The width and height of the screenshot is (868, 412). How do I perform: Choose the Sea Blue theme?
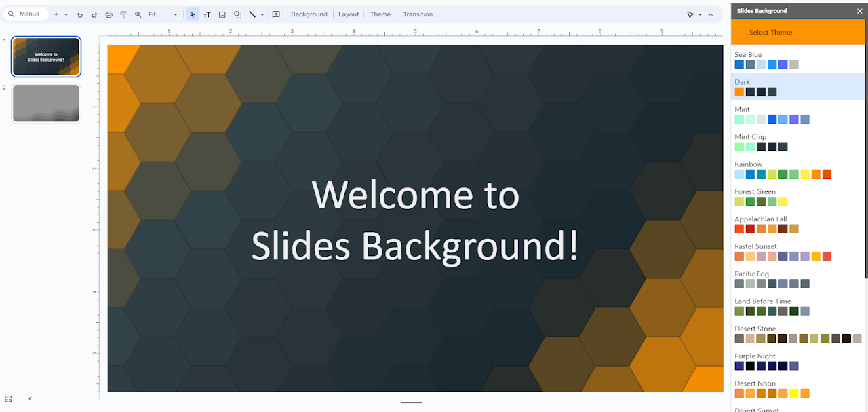[798, 60]
